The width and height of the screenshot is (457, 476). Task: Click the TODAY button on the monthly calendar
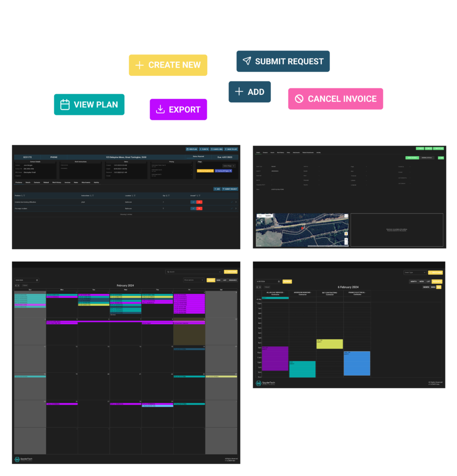pyautogui.click(x=26, y=285)
